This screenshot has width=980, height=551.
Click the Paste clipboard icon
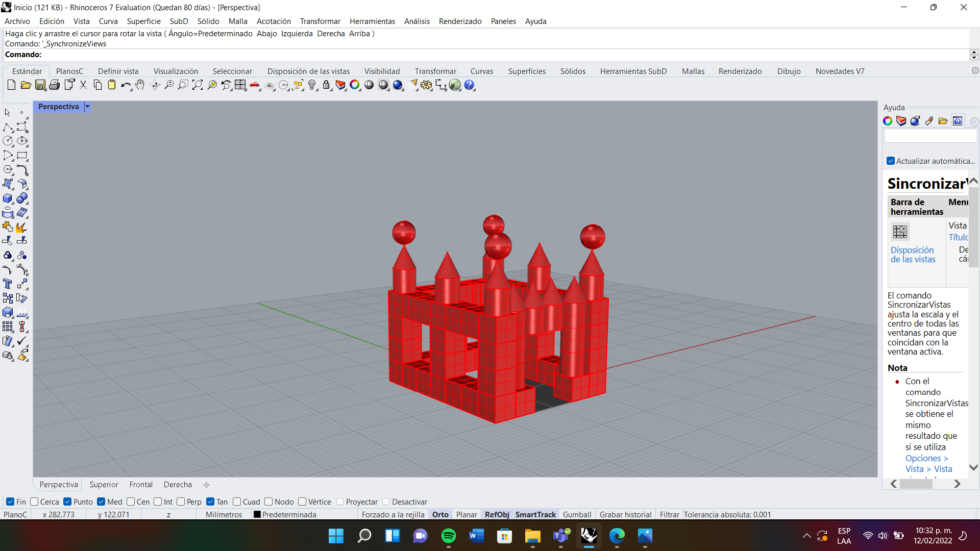pos(112,85)
